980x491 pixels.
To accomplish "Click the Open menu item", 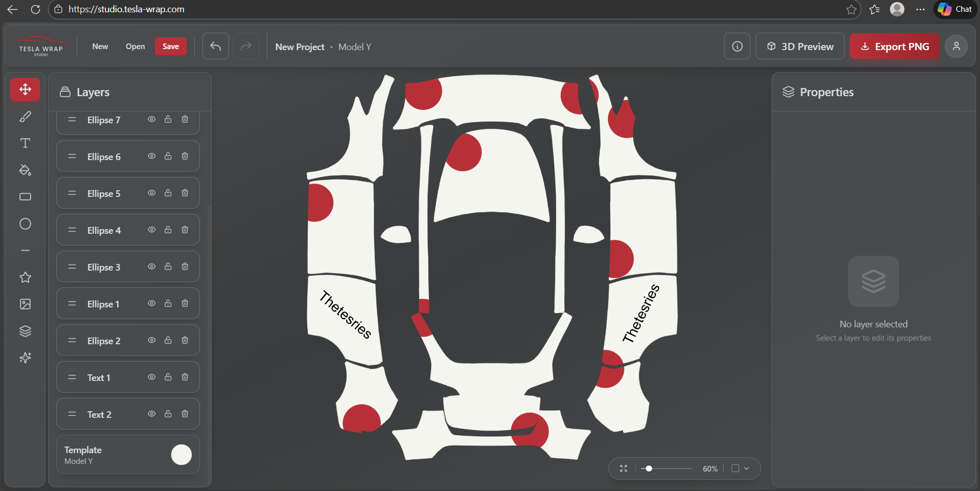I will coord(135,47).
